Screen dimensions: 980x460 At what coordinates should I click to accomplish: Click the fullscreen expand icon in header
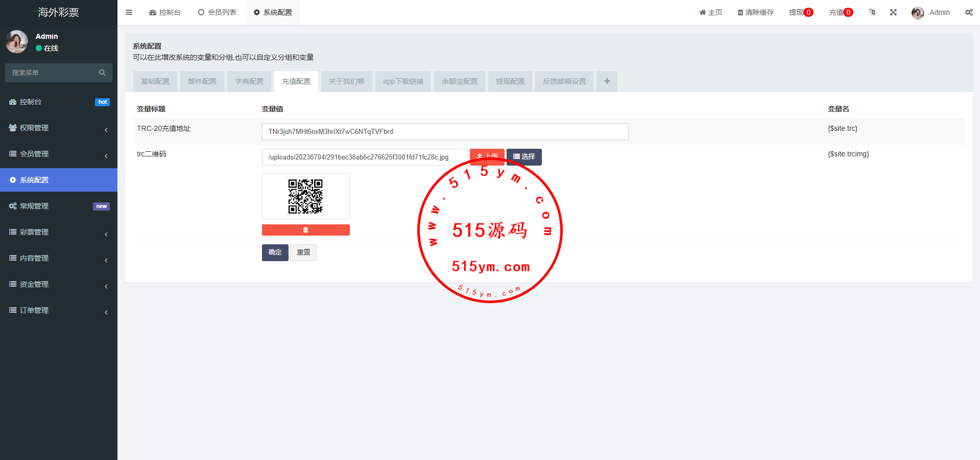[893, 12]
